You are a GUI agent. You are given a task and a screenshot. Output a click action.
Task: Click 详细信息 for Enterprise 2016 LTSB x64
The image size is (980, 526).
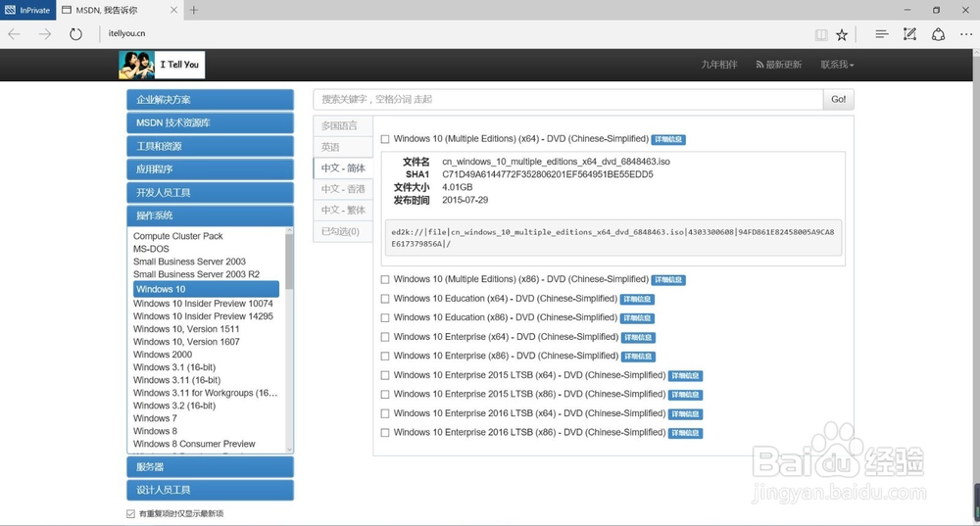pos(685,414)
